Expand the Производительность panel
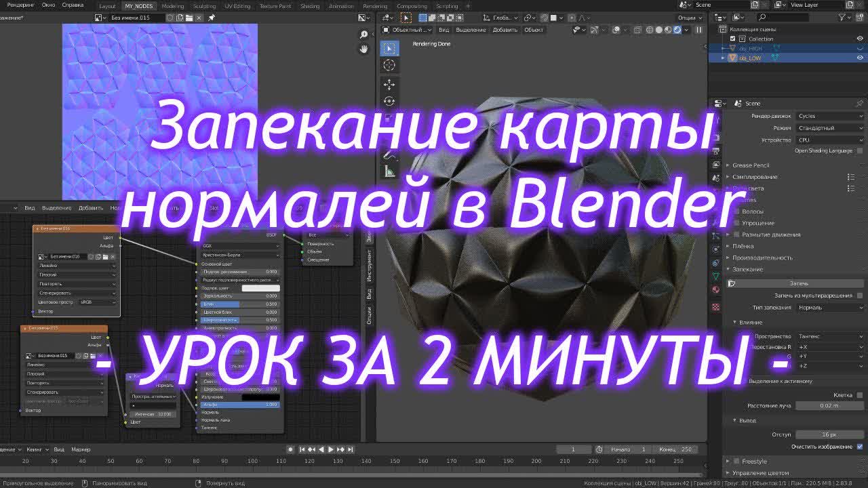868x488 pixels. pos(762,258)
